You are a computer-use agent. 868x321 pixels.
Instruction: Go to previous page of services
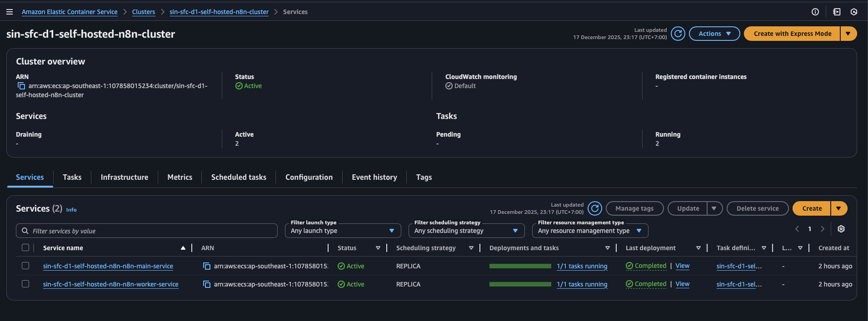tap(797, 229)
